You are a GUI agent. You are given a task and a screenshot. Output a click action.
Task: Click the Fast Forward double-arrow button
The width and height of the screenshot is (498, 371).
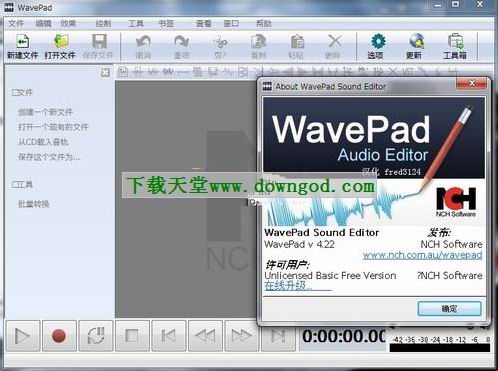click(x=241, y=336)
